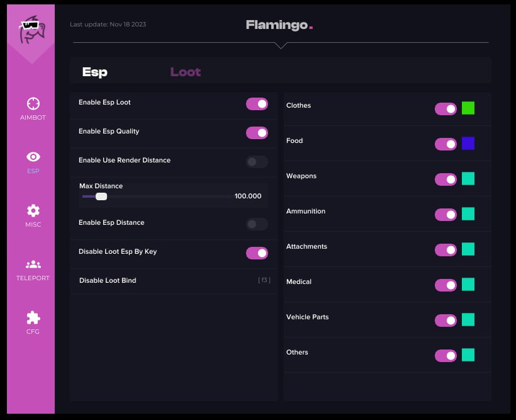
Task: Turn on Enable Esp Distance switch
Action: (x=257, y=224)
